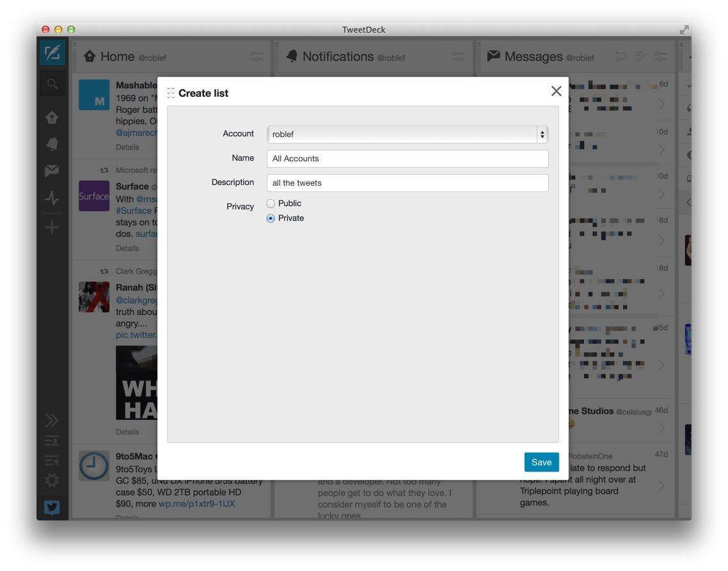
Task: Click the Notifications column title
Action: point(338,57)
